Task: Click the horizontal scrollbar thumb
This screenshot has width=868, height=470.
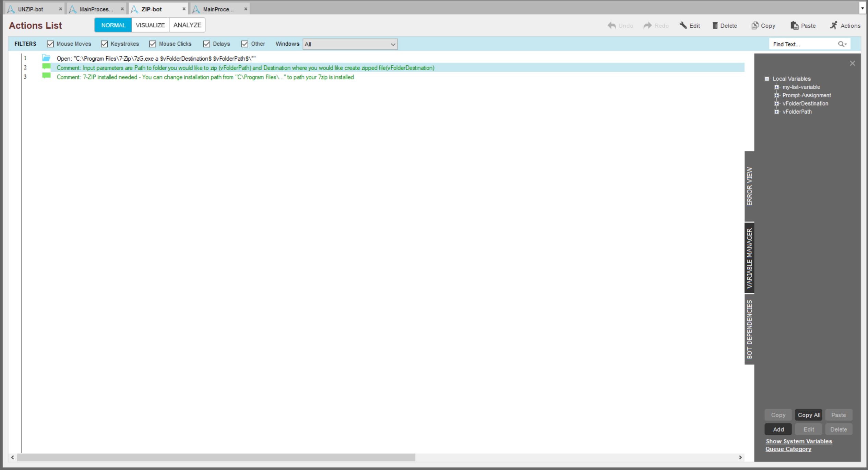Action: click(x=216, y=457)
